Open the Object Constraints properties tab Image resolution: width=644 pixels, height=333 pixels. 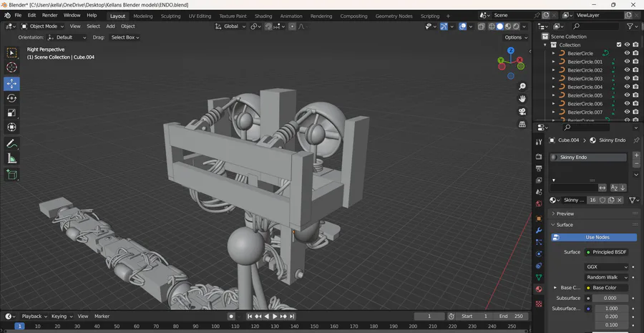539,266
